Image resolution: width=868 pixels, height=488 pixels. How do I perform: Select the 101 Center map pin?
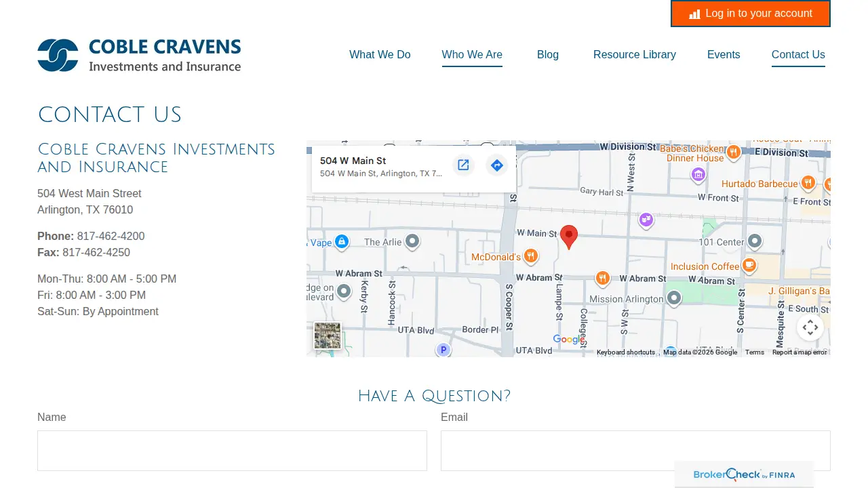[x=755, y=241]
